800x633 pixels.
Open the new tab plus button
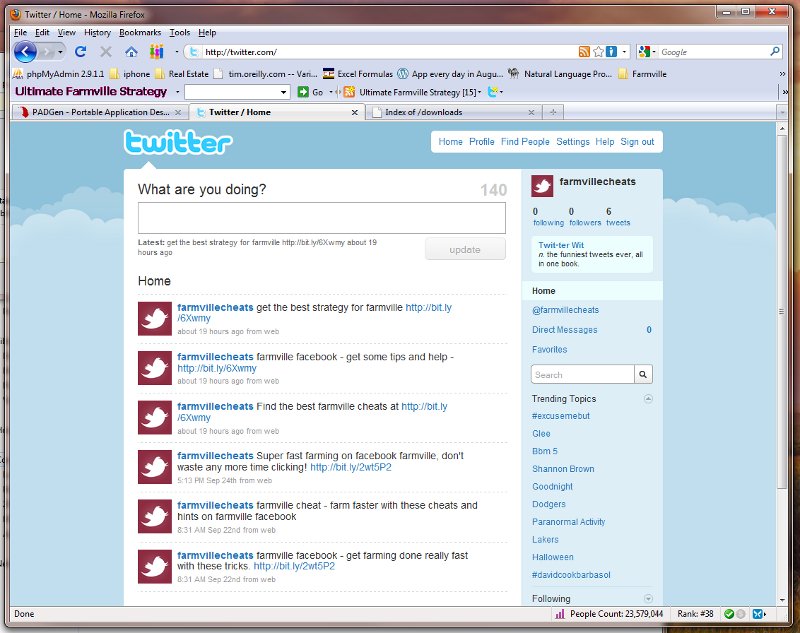tap(553, 112)
